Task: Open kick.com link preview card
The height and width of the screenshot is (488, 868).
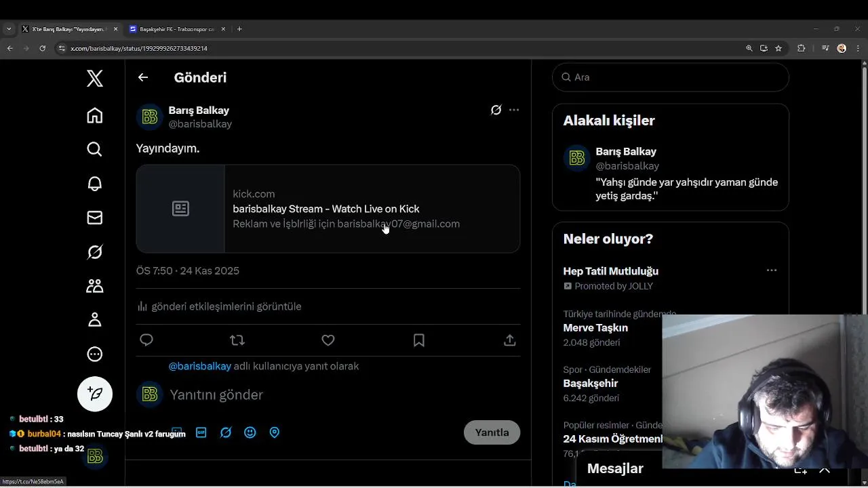Action: pyautogui.click(x=328, y=209)
